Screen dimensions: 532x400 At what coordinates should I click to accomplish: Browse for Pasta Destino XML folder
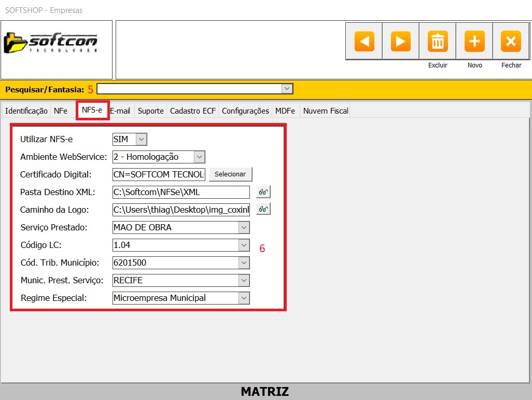pos(263,192)
